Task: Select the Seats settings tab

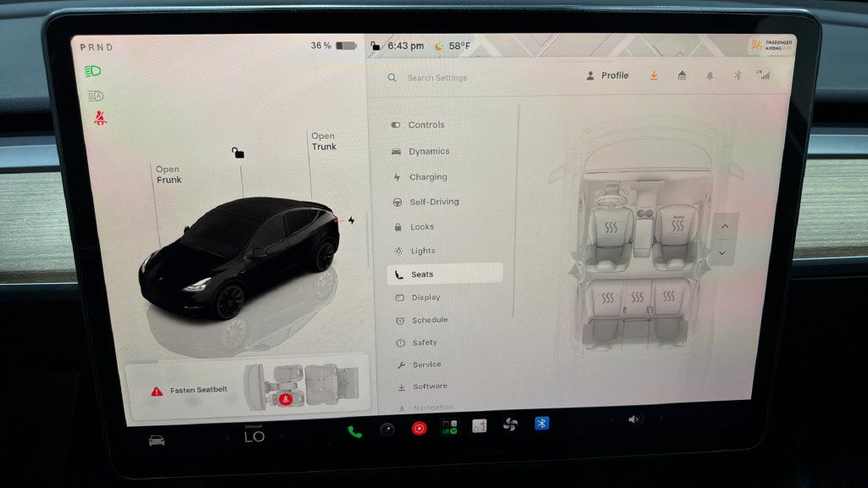Action: click(x=445, y=274)
